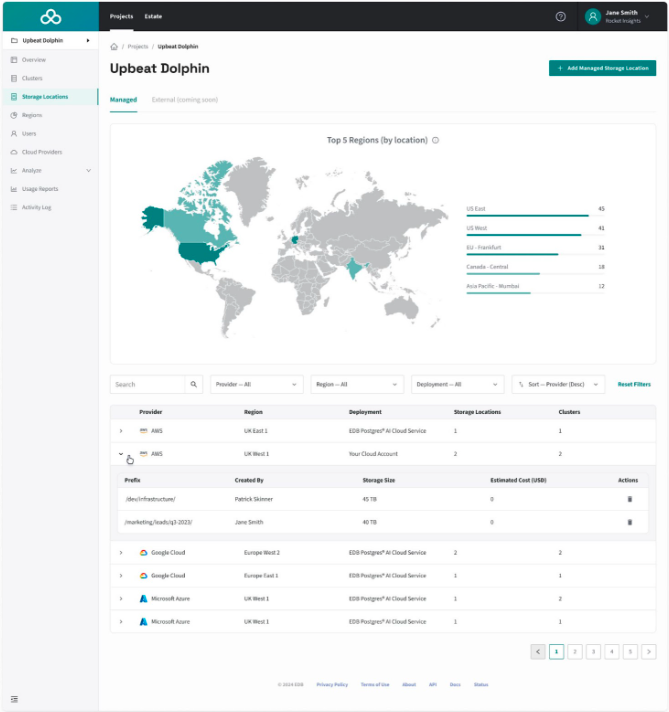
Task: Click the search magnifier icon button
Action: coord(194,384)
